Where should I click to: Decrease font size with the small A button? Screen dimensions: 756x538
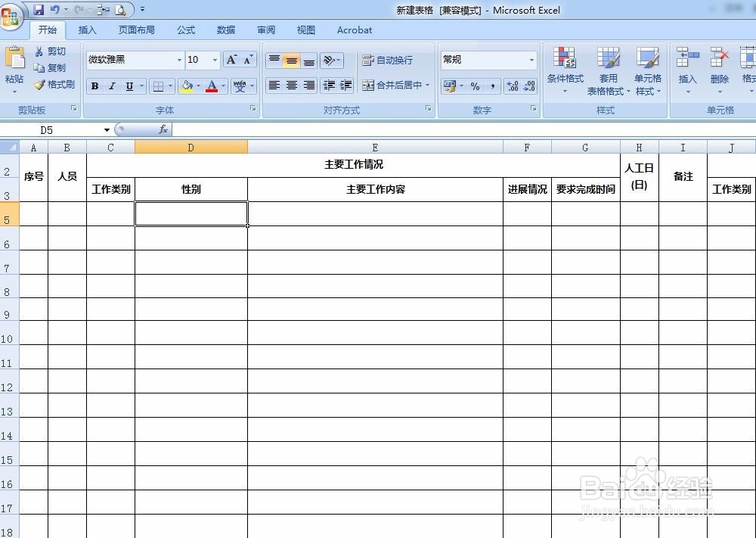coord(248,59)
